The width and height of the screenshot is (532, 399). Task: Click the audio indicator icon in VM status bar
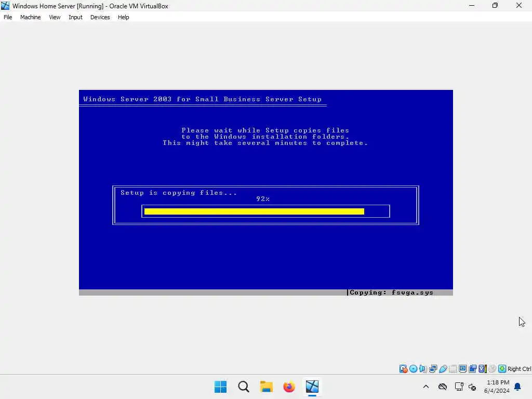click(423, 368)
